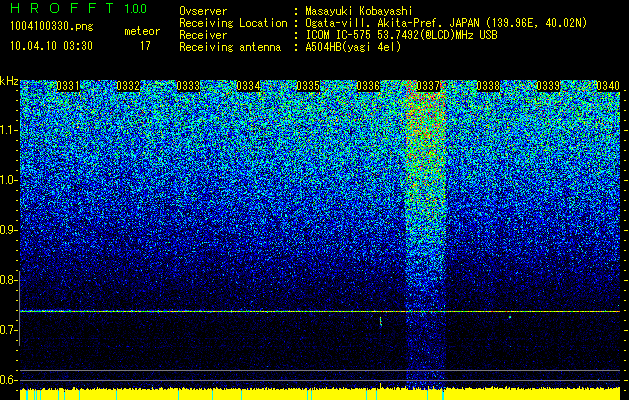
Task: Click the 0331 time marker
Action: pos(68,86)
